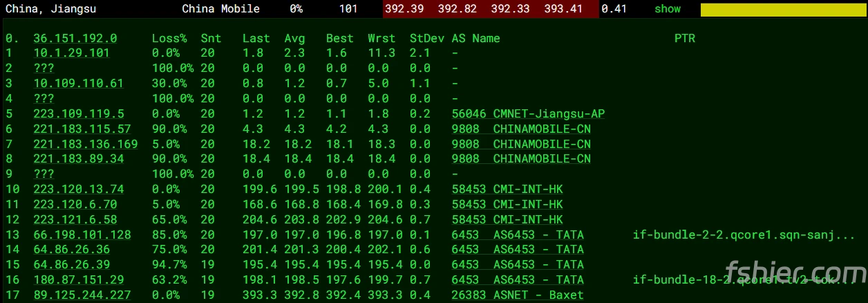
Task: Click the green 'show' link
Action: [x=668, y=9]
